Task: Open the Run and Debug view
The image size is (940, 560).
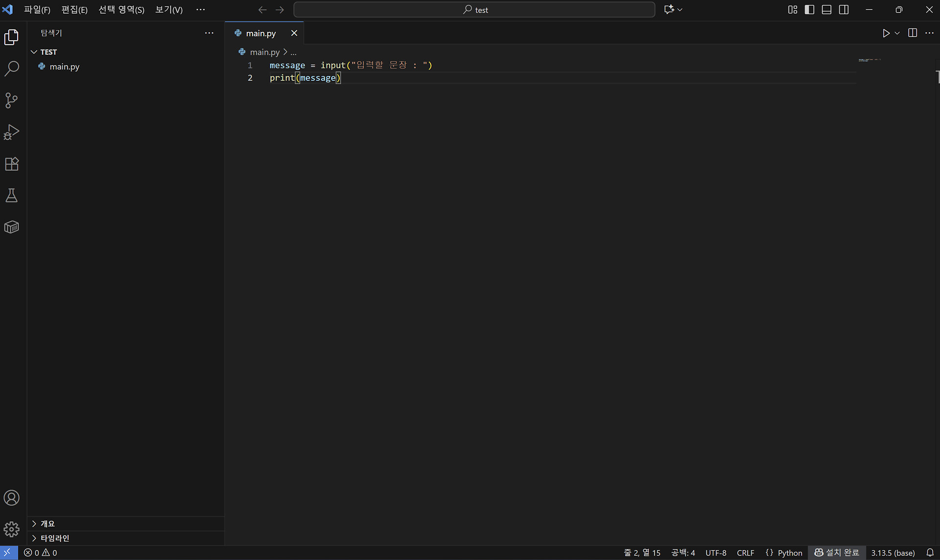Action: click(x=11, y=132)
